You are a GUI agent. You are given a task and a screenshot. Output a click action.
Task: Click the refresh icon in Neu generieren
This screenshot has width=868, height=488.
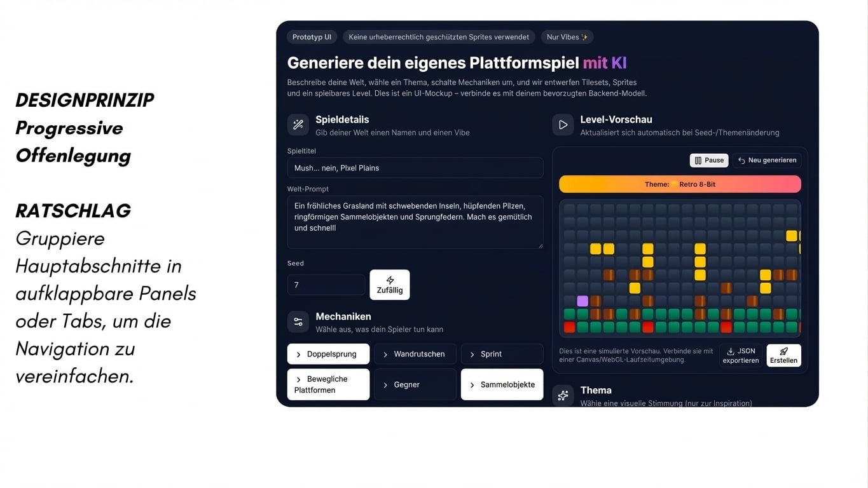pos(741,161)
